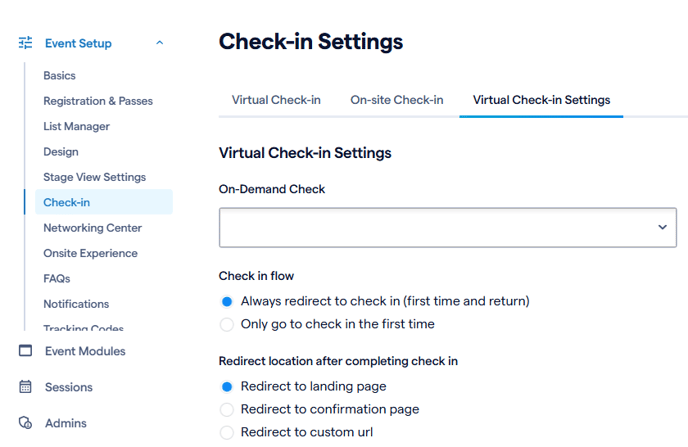
Task: Click the Sessions calendar icon
Action: click(25, 386)
